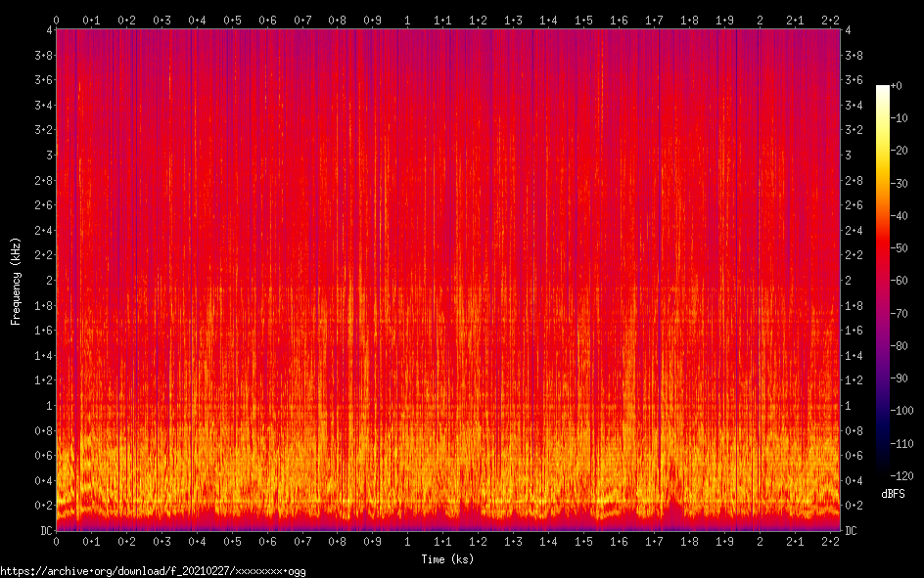Click the '4' tick on the left frequency axis

[x=50, y=30]
